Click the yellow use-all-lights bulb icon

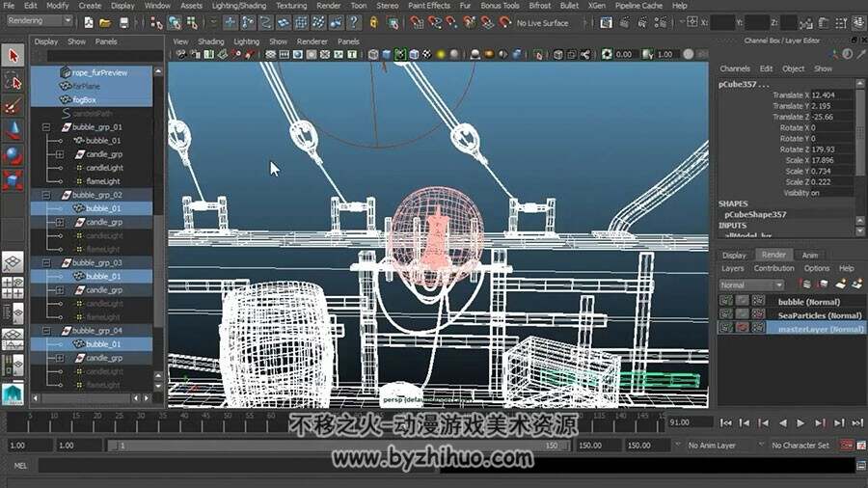tap(441, 54)
